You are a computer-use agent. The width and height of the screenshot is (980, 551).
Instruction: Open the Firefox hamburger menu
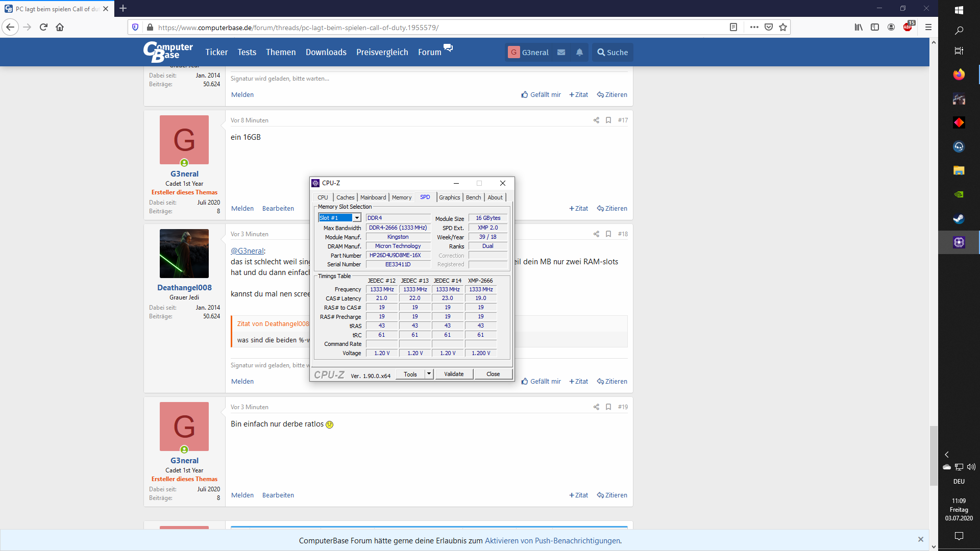928,27
